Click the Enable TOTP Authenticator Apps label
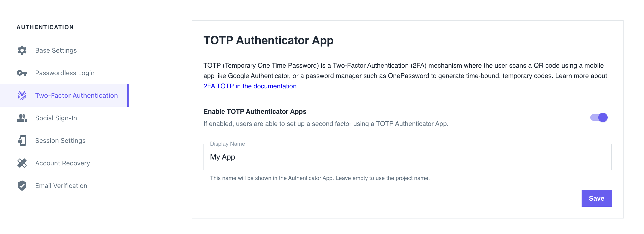 [x=255, y=111]
